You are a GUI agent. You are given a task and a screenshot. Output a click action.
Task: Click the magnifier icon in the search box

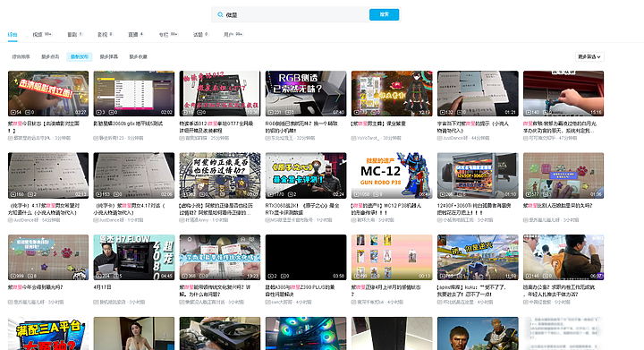pyautogui.click(x=220, y=15)
